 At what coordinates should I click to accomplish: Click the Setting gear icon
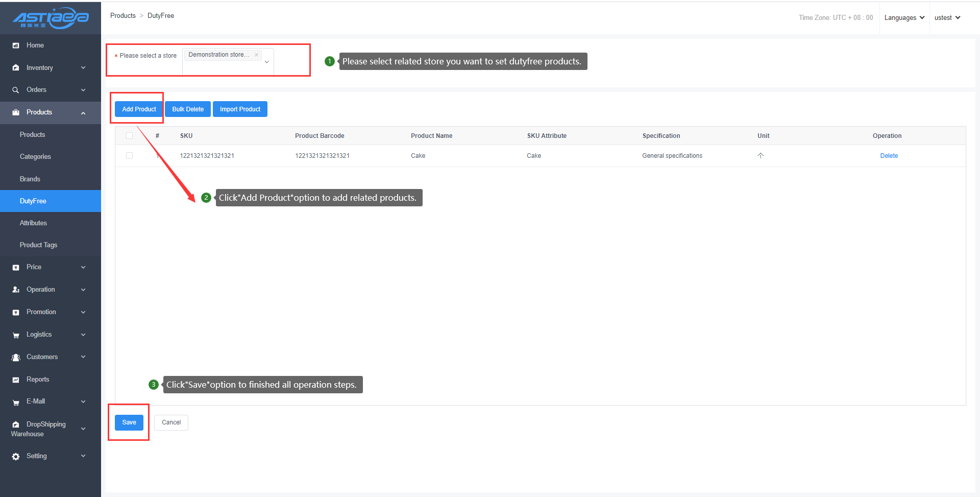[x=16, y=456]
